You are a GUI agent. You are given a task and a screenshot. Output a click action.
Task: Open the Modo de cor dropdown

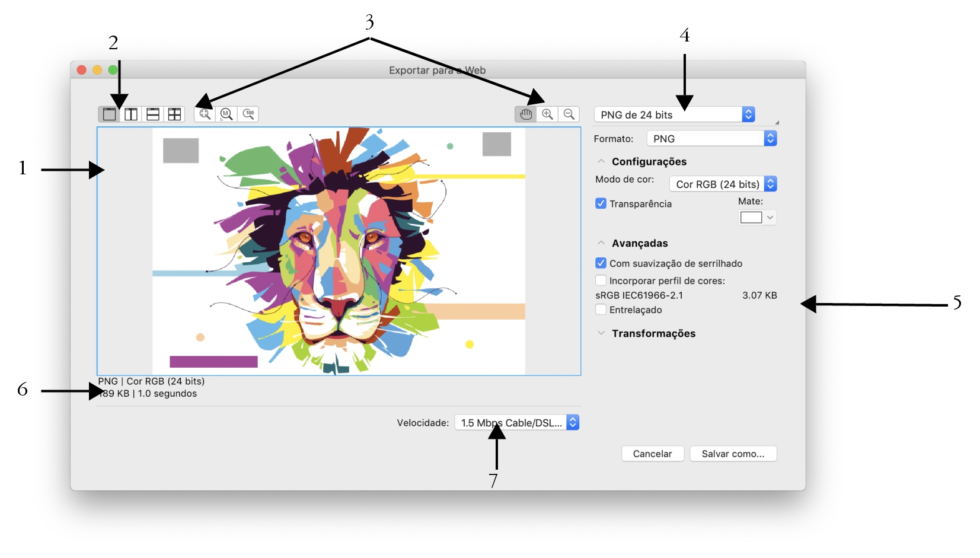click(723, 184)
